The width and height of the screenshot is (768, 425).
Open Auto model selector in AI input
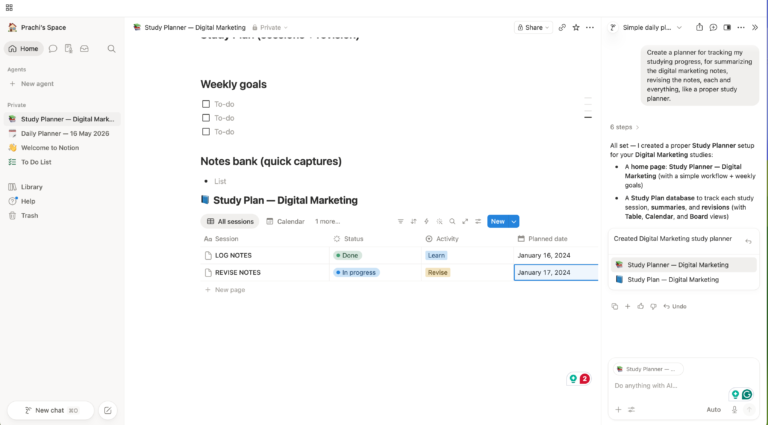click(x=713, y=409)
